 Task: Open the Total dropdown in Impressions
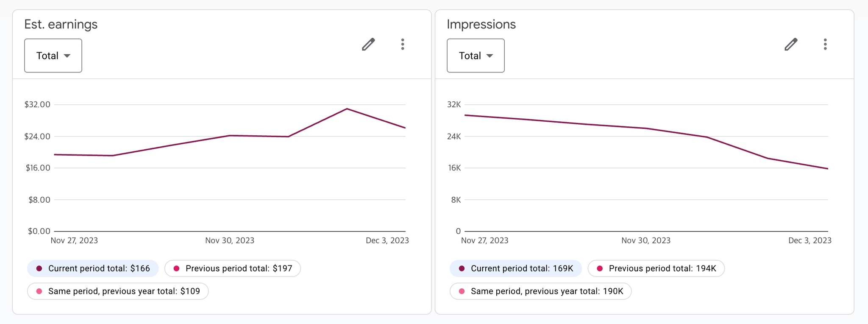(x=476, y=56)
